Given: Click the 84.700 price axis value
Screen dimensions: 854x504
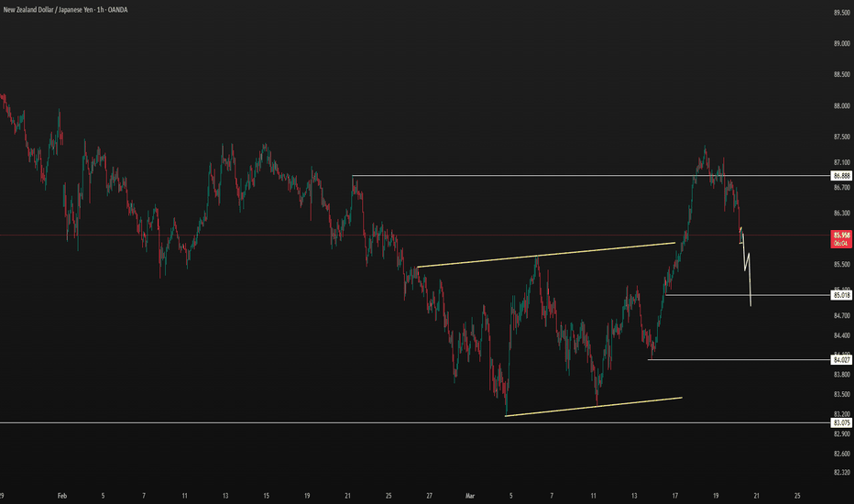Looking at the screenshot, I should (x=841, y=315).
